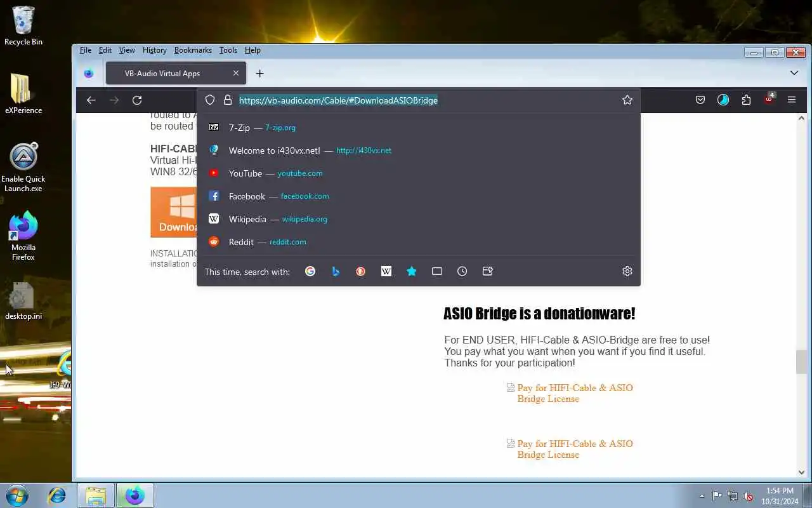Image resolution: width=812 pixels, height=508 pixels.
Task: Open the Bookmarks menu
Action: tap(193, 50)
